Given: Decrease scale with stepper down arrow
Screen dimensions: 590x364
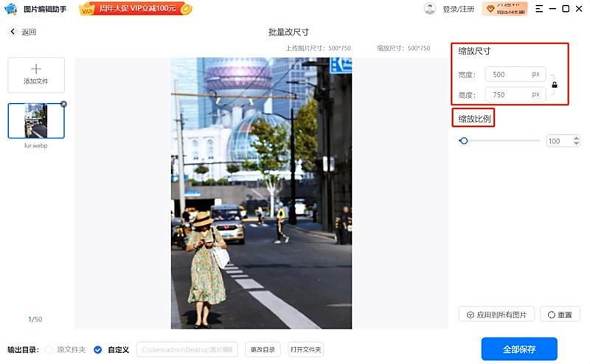Looking at the screenshot, I should (x=576, y=144).
